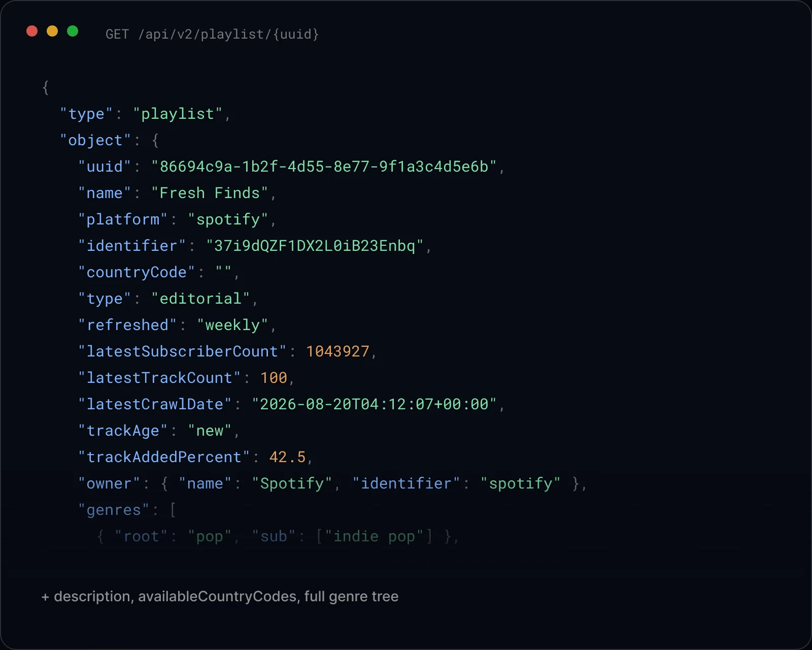Click the "object" opening brace
The image size is (812, 650).
pos(155,140)
